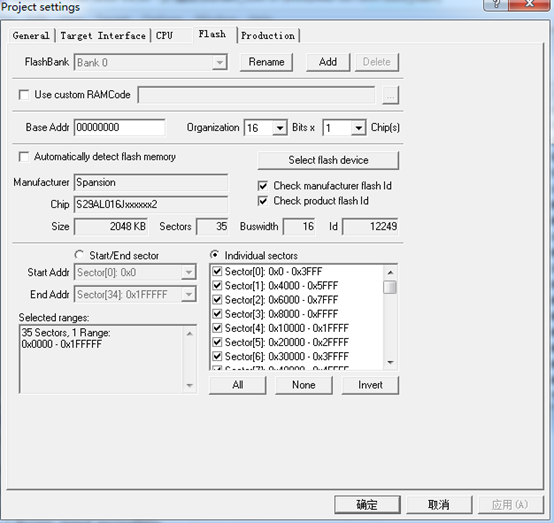Click sector list scroll down arrow
Viewport: 554px width, 523px height.
click(x=390, y=362)
